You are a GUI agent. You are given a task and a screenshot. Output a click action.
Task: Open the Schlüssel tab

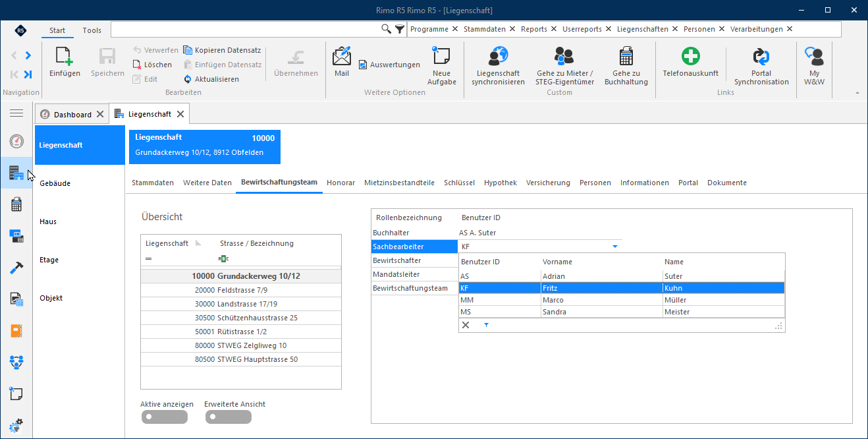point(460,183)
